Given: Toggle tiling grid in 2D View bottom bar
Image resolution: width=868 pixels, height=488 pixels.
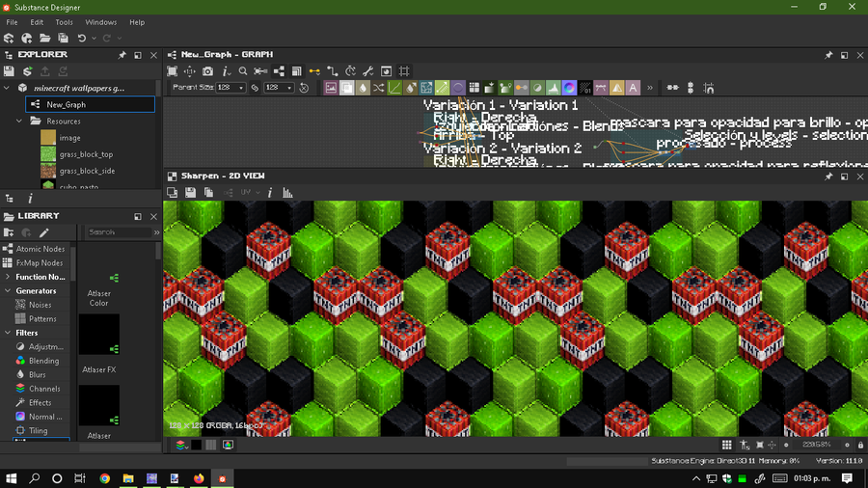Looking at the screenshot, I should tap(727, 445).
